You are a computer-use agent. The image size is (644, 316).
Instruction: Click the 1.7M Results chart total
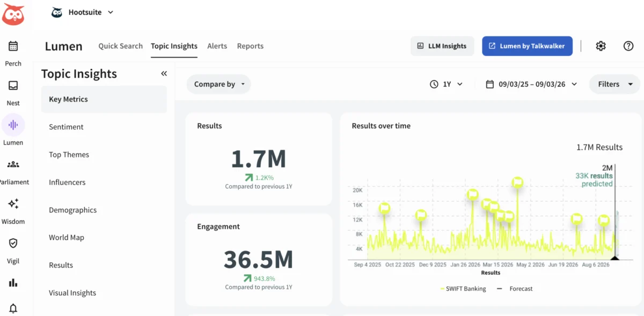599,147
